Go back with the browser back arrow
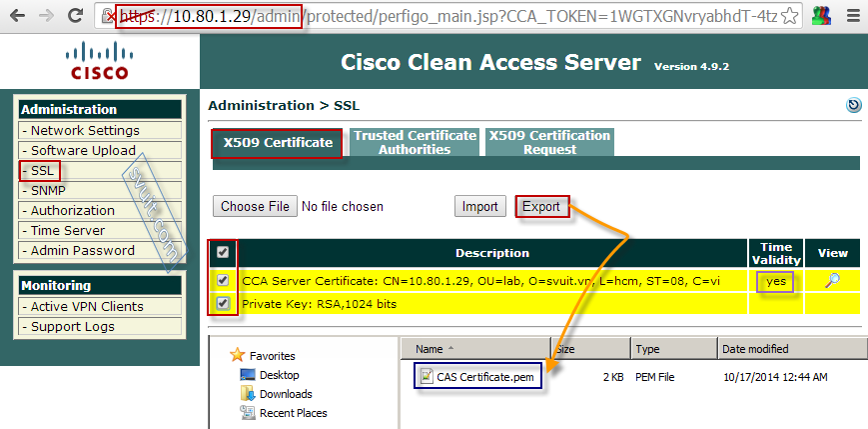Viewport: 868px width, 429px height. click(17, 16)
